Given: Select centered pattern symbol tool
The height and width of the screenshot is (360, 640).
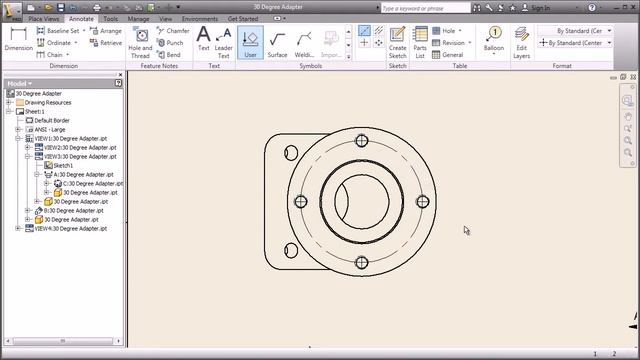Looking at the screenshot, I should (378, 42).
